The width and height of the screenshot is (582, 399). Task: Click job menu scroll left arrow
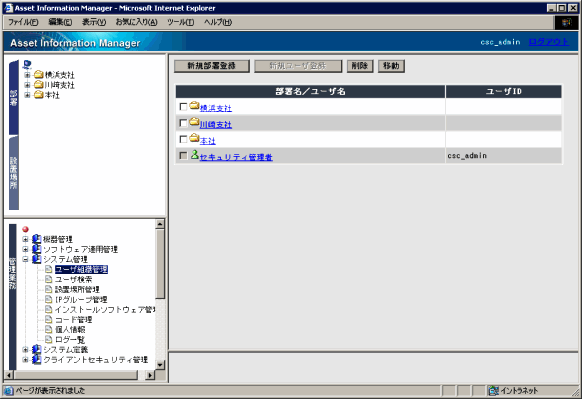pos(9,375)
